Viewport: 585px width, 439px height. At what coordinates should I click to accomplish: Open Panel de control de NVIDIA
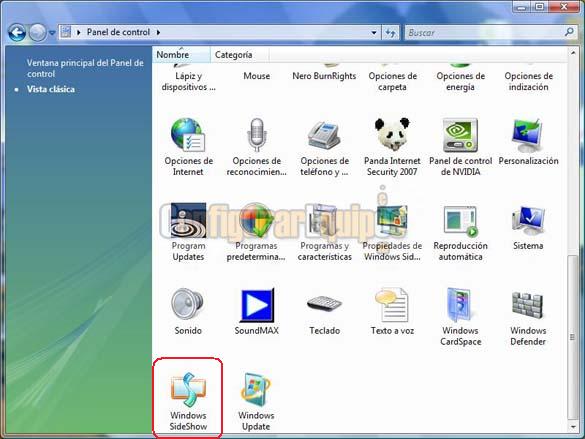(x=460, y=135)
